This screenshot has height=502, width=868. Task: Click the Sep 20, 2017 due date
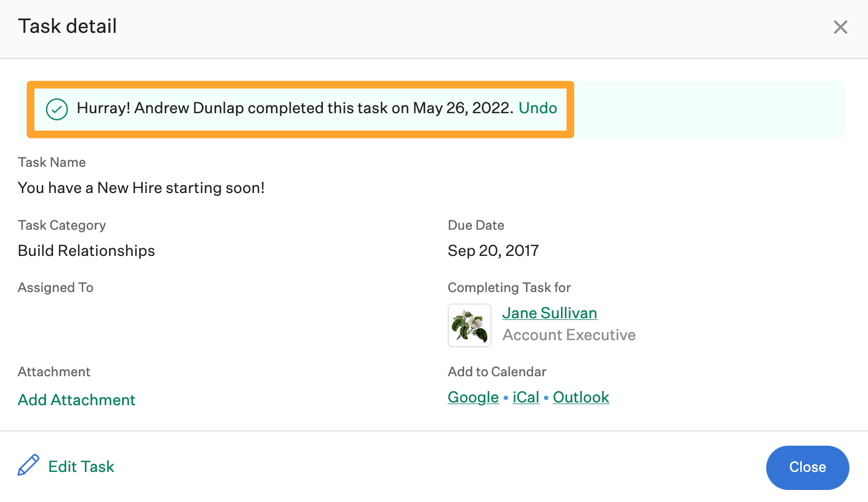click(493, 250)
